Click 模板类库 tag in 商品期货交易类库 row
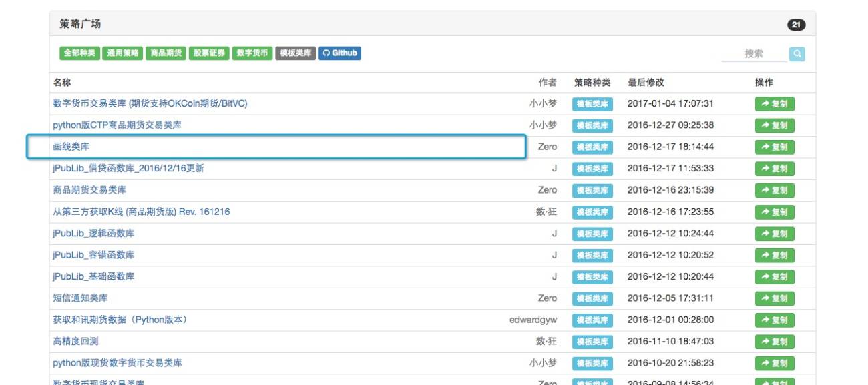868x385 pixels. coord(592,191)
